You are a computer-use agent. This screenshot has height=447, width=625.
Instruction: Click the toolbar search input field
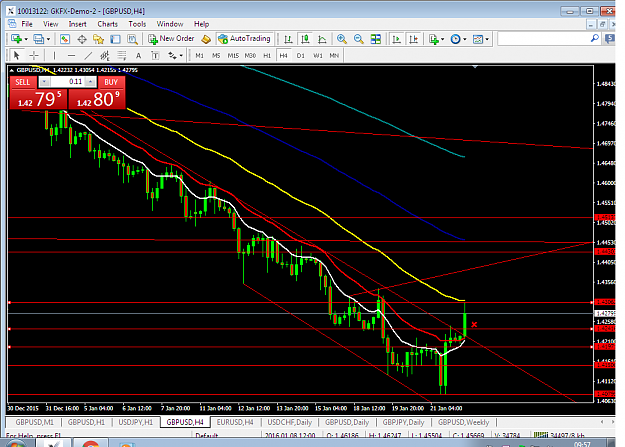tap(544, 39)
